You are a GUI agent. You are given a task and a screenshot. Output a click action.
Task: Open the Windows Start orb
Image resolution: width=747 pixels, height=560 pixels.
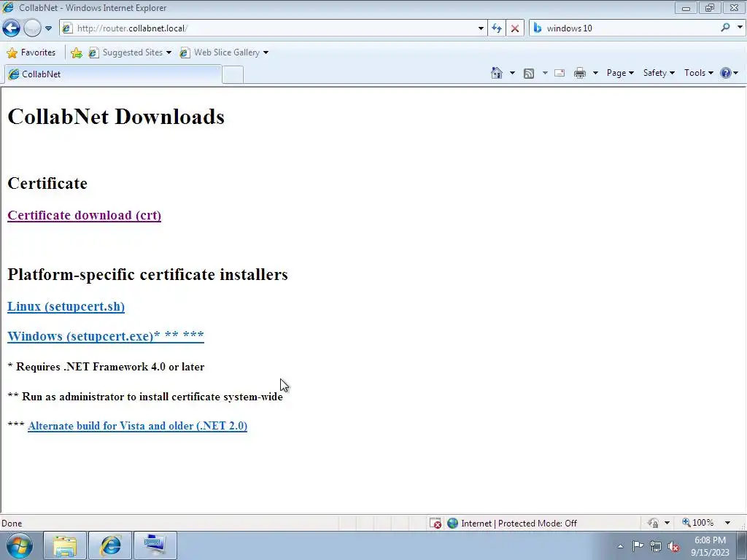point(20,545)
